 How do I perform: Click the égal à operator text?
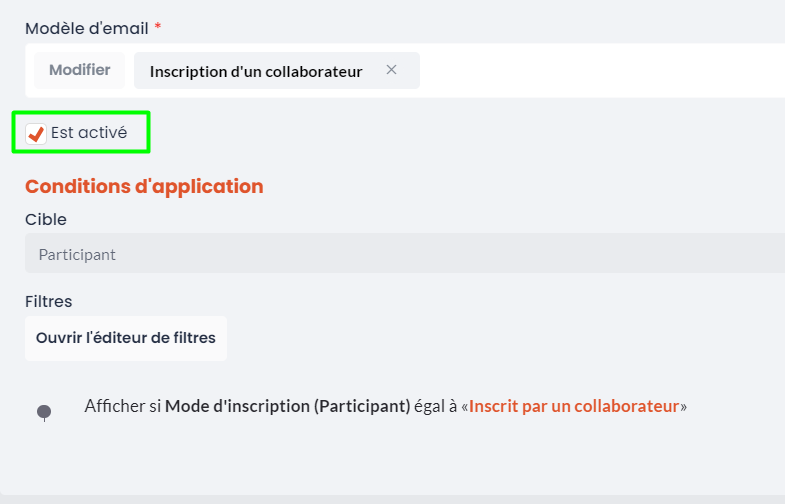coord(436,406)
